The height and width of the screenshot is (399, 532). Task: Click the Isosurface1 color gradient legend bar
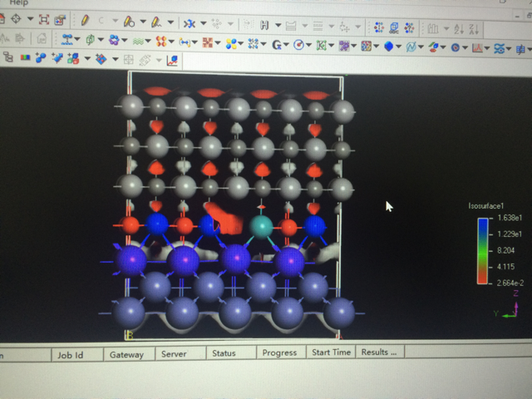point(482,251)
